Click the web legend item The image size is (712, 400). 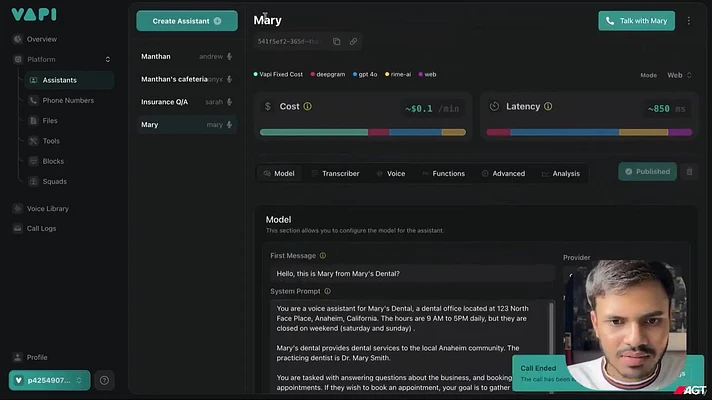tap(427, 74)
